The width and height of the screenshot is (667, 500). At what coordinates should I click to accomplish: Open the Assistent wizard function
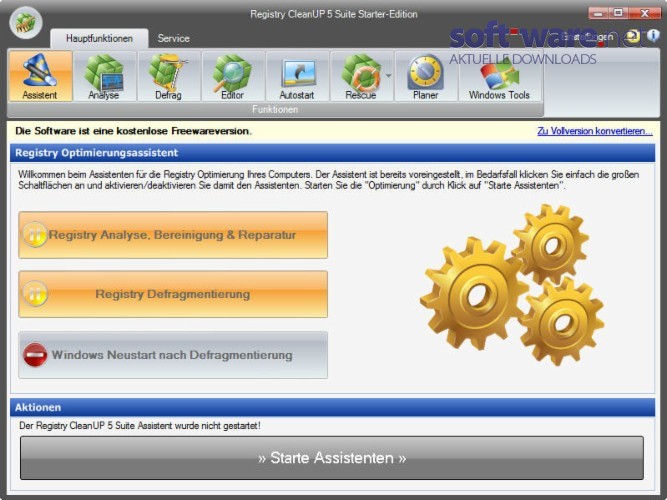[x=40, y=76]
